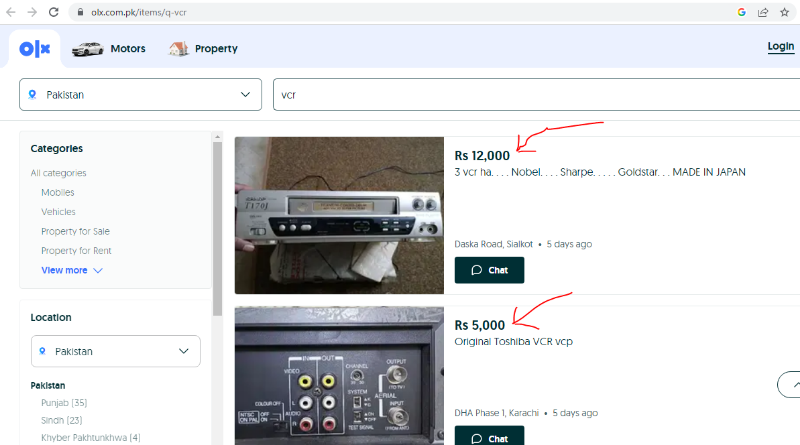Viewport: 800px width, 445px height.
Task: Open Property for Sale category
Action: 75,231
